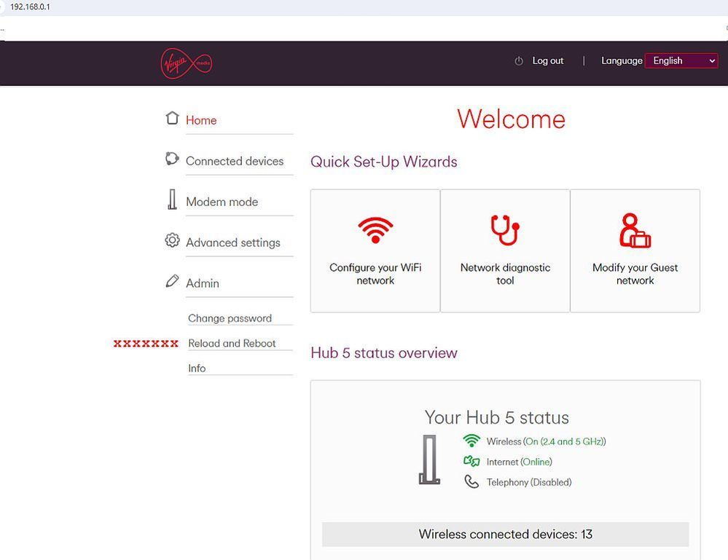Open Reload and Reboot submenu
The height and width of the screenshot is (560, 728).
tap(232, 343)
